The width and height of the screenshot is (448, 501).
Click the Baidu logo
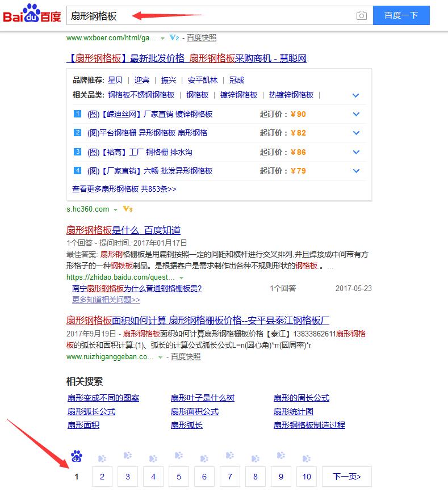(32, 15)
